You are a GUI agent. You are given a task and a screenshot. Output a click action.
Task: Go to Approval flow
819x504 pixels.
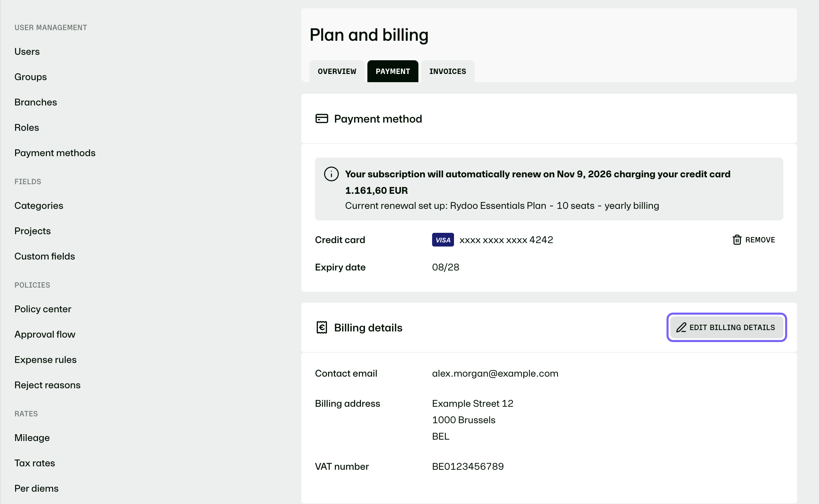[x=45, y=334]
